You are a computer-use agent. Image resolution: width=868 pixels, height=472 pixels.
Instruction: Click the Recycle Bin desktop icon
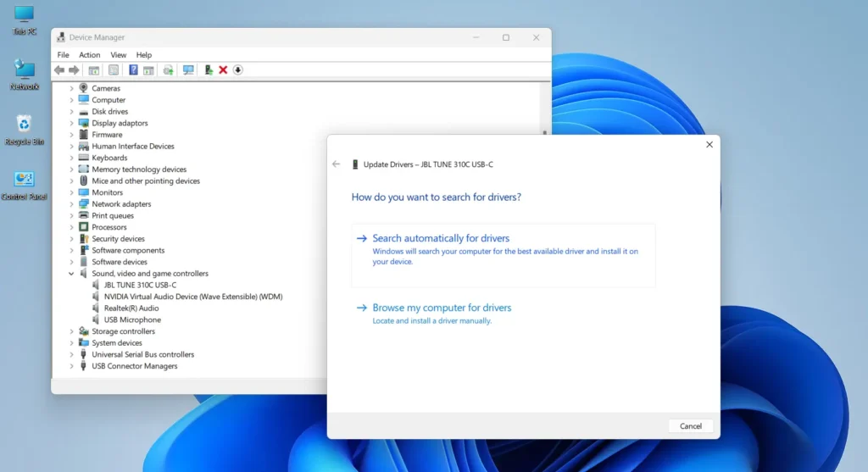pos(24,130)
